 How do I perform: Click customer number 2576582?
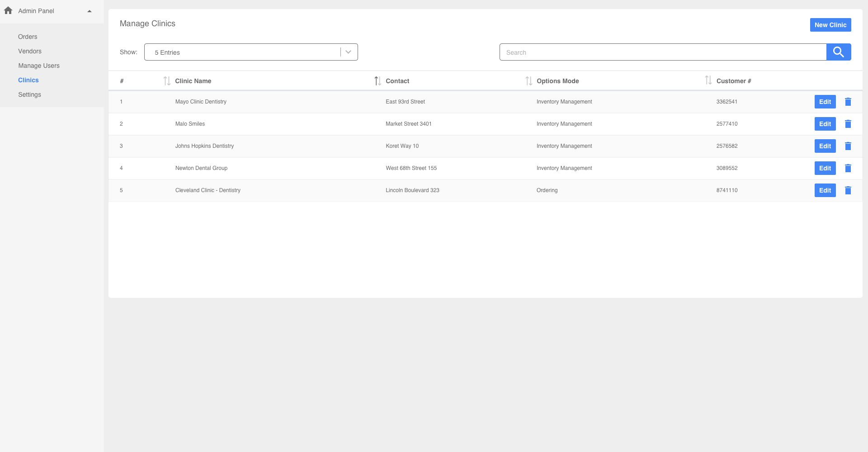pyautogui.click(x=727, y=146)
